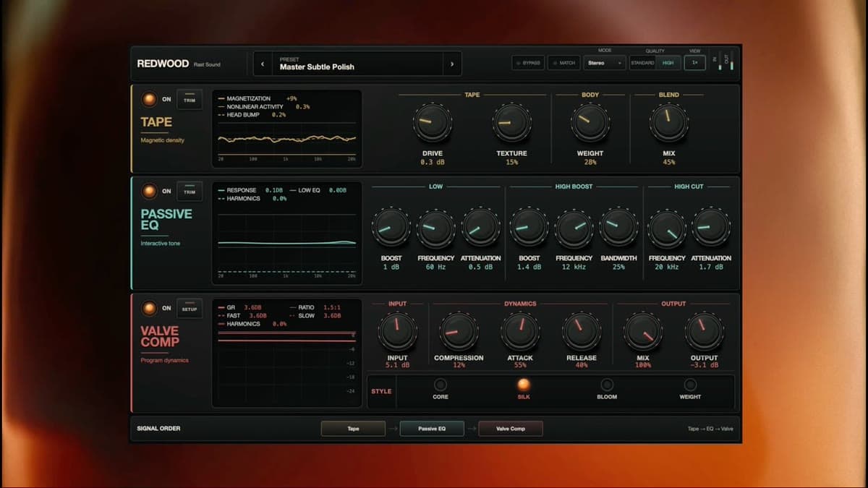
Task: Click the High Boost Bandwidth knob
Action: tap(619, 228)
